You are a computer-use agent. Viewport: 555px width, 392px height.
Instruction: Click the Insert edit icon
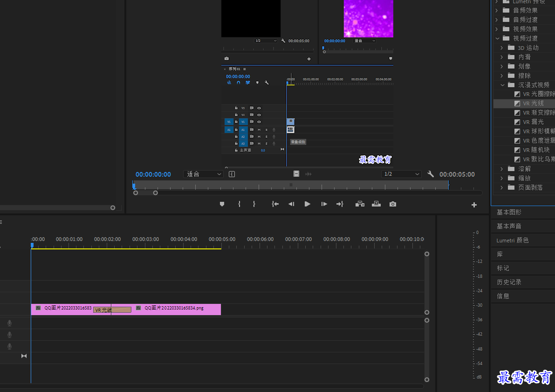click(x=360, y=204)
